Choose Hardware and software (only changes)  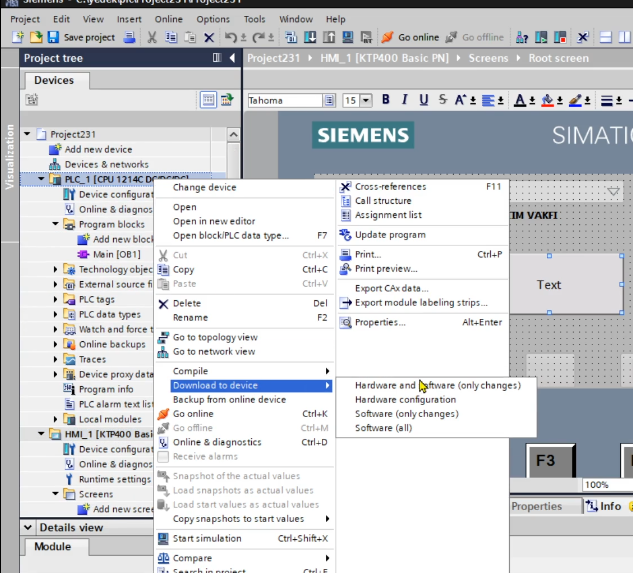[x=438, y=385]
